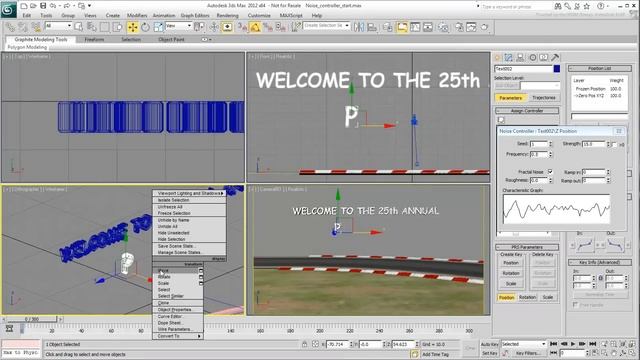Open the Create Selection Set dropdown
Viewport: 640px width, 360px height.
click(x=327, y=25)
